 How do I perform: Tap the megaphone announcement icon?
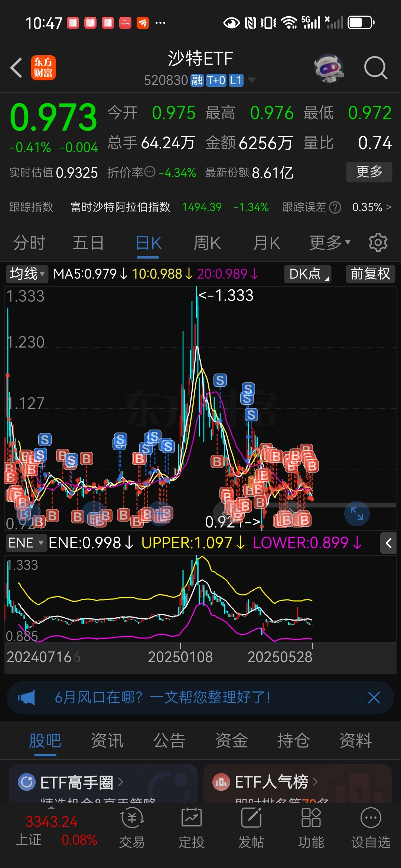pos(26,698)
